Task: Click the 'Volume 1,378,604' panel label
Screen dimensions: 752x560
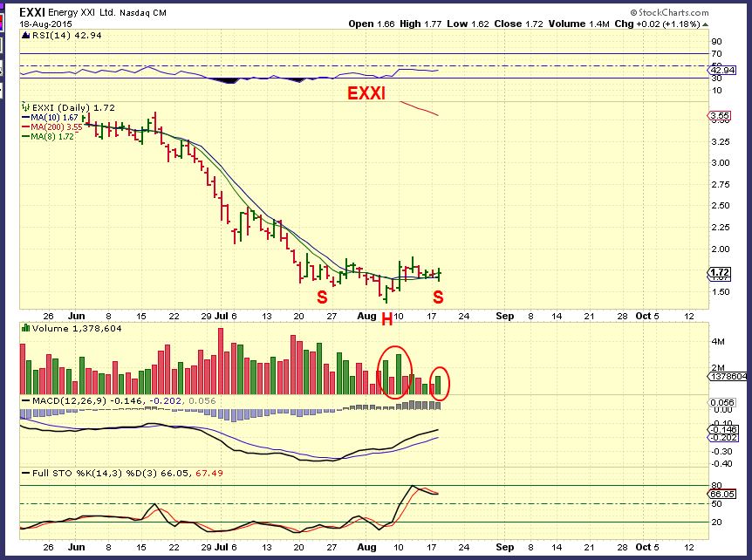Action: (x=76, y=329)
